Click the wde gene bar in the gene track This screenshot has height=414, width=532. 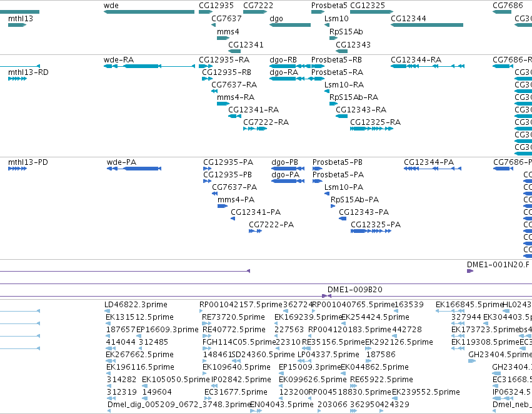149,12
